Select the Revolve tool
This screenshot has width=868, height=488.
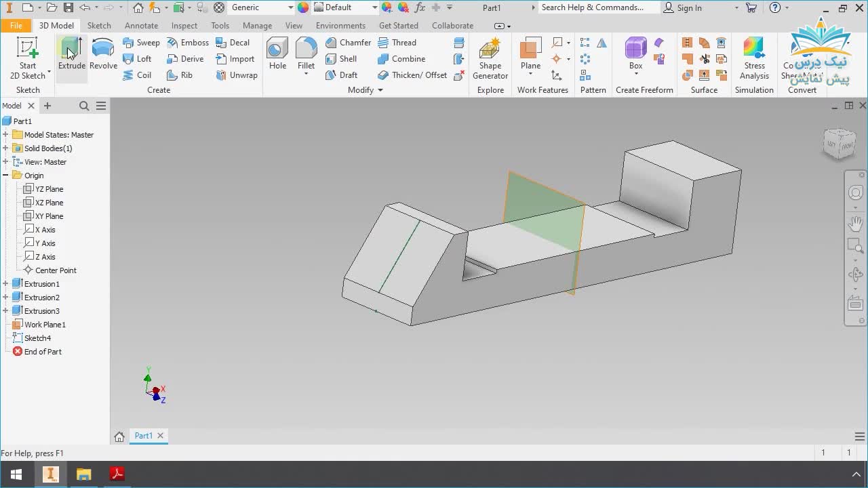103,54
